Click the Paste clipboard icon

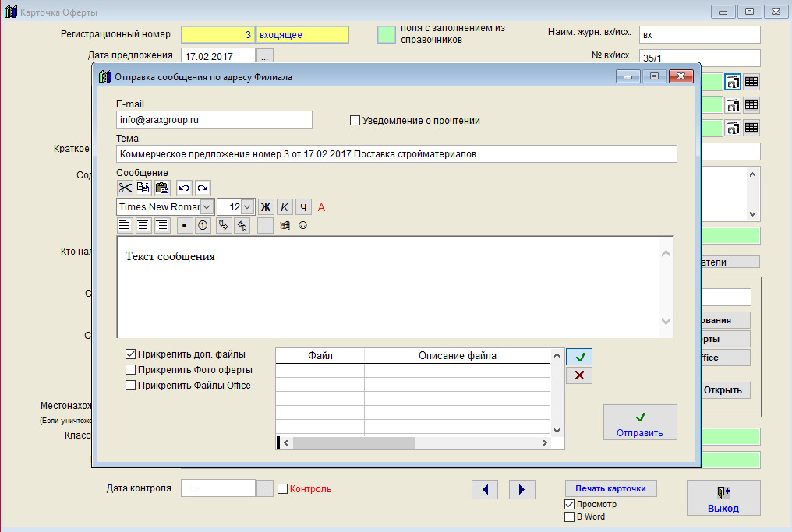162,188
